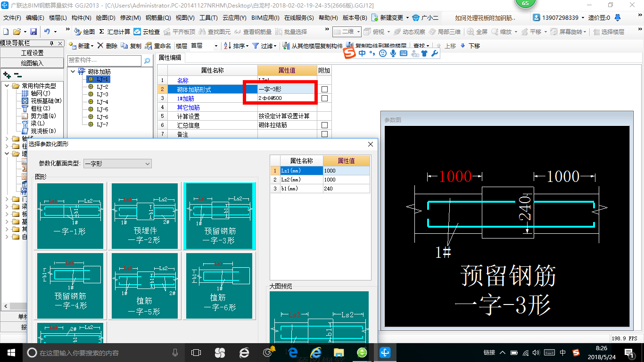644x362 pixels.
Task: Switch to 属性编辑 tab
Action: tap(170, 58)
